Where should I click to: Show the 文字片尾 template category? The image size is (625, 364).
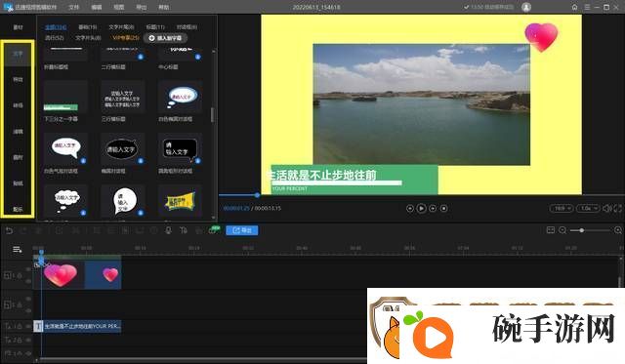121,27
